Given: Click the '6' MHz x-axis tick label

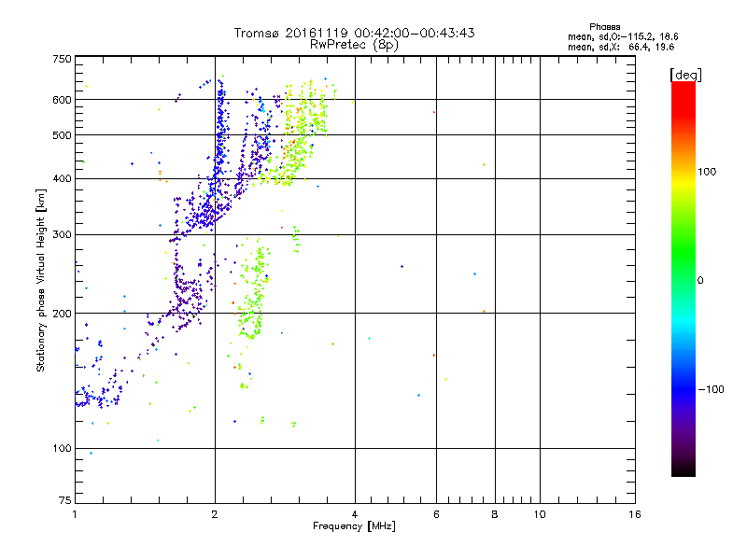Looking at the screenshot, I should click(x=436, y=514).
